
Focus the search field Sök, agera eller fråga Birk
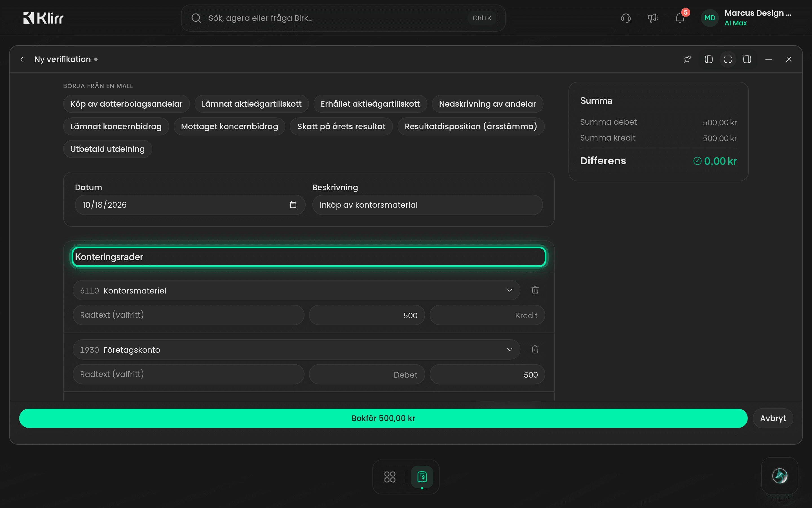343,18
